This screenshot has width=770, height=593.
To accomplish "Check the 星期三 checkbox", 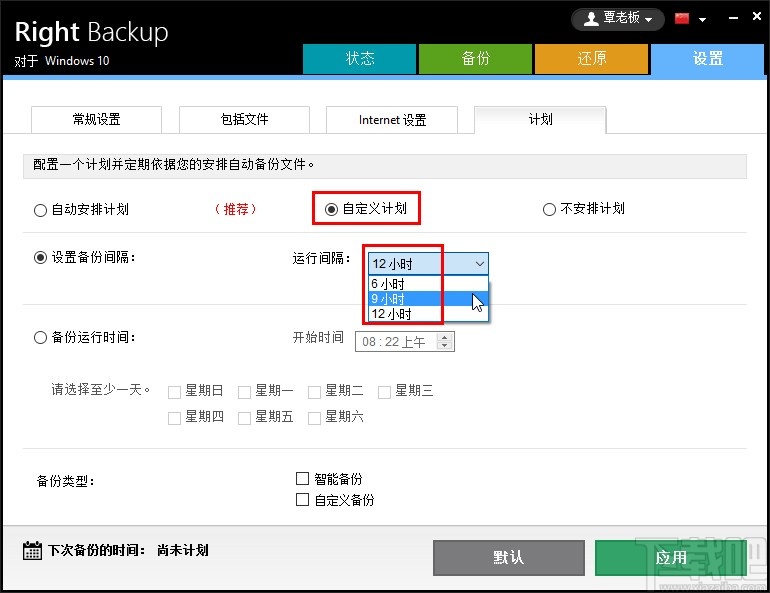I will click(385, 392).
